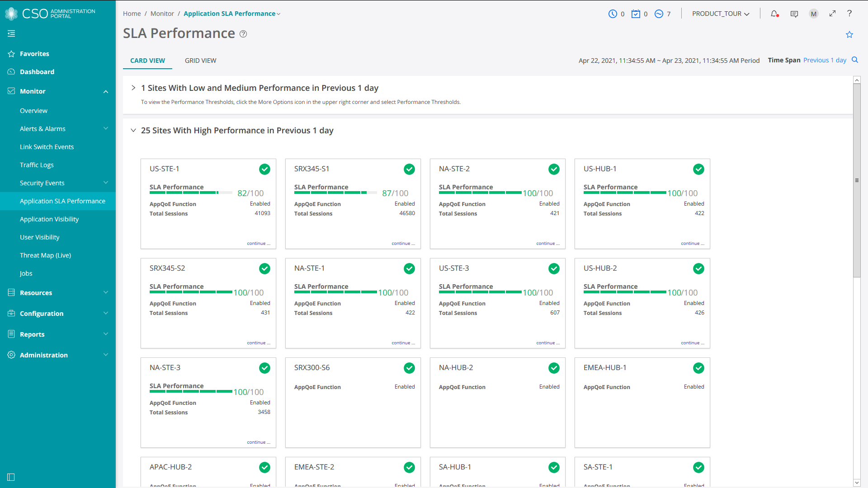Click the green status check on SRX345-S1 card
868x488 pixels.
click(x=409, y=169)
